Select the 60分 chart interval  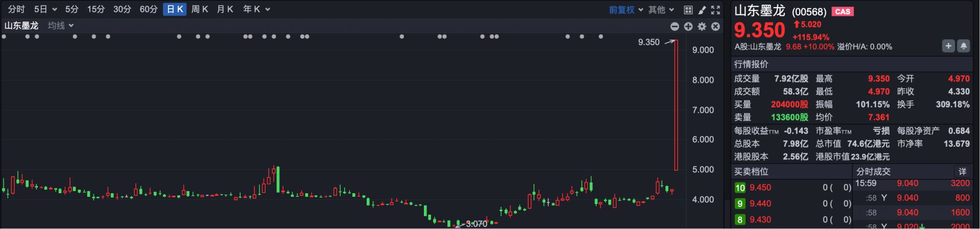coord(149,9)
